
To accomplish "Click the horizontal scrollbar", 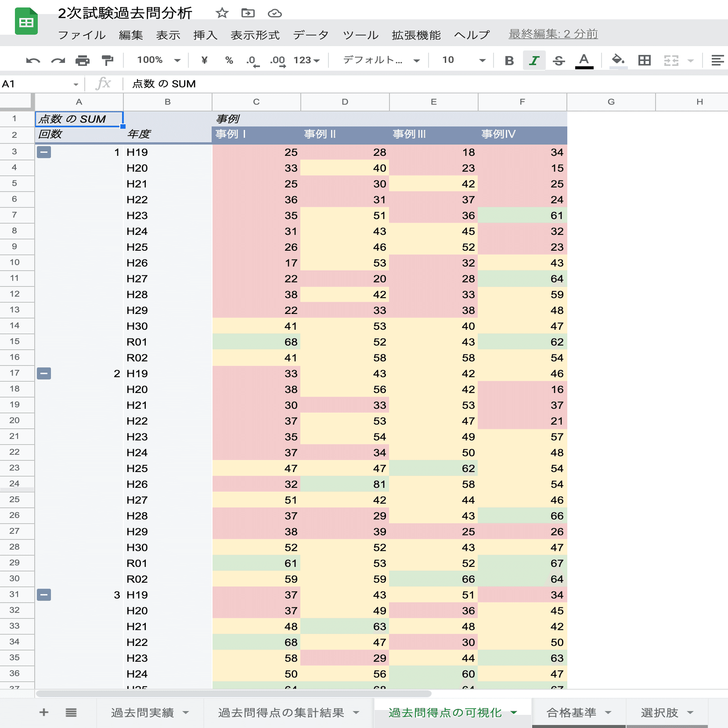I will click(x=234, y=694).
